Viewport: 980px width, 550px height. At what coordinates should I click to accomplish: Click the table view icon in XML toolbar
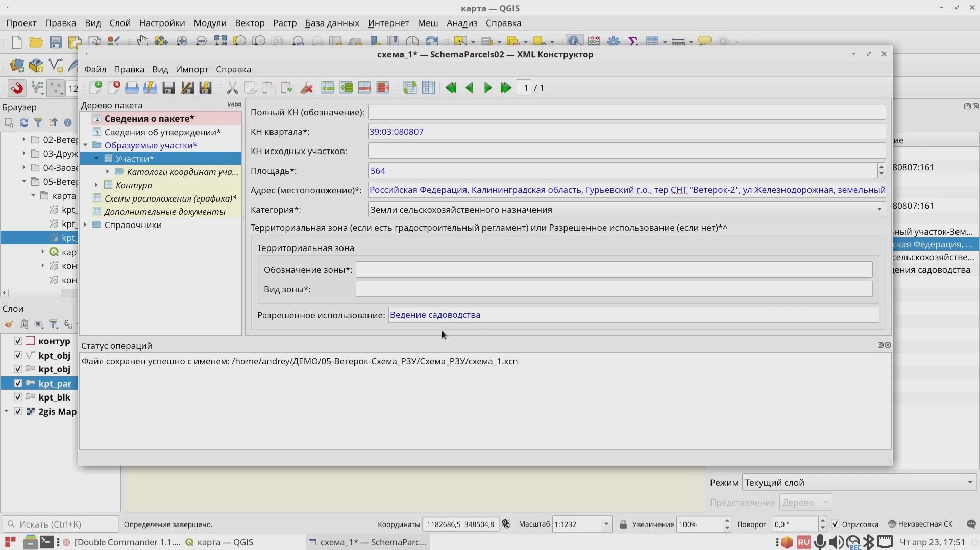pyautogui.click(x=429, y=87)
